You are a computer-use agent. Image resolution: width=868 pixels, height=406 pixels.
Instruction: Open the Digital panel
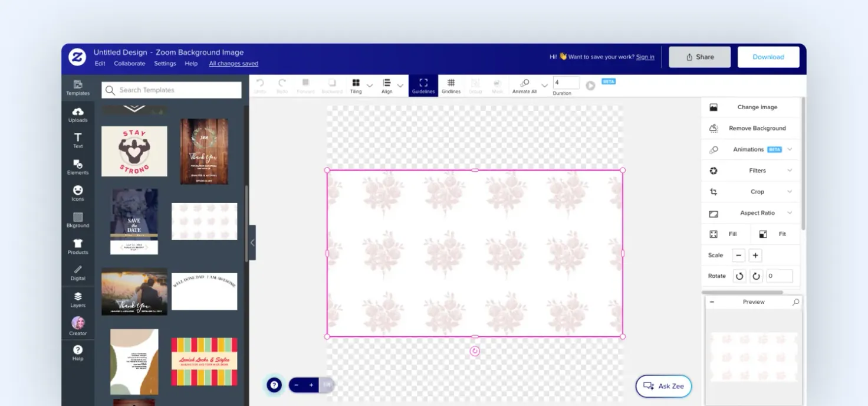click(78, 273)
